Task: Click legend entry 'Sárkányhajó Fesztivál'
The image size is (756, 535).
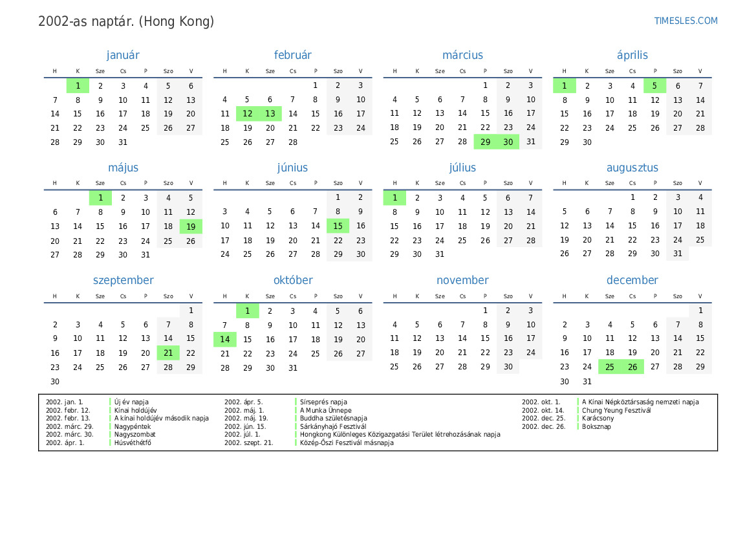Action: pyautogui.click(x=333, y=426)
